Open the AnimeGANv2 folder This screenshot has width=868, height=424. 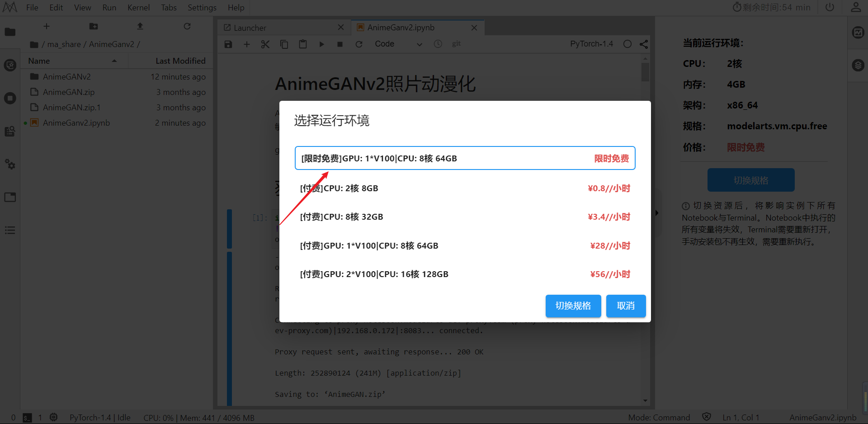click(x=117, y=77)
